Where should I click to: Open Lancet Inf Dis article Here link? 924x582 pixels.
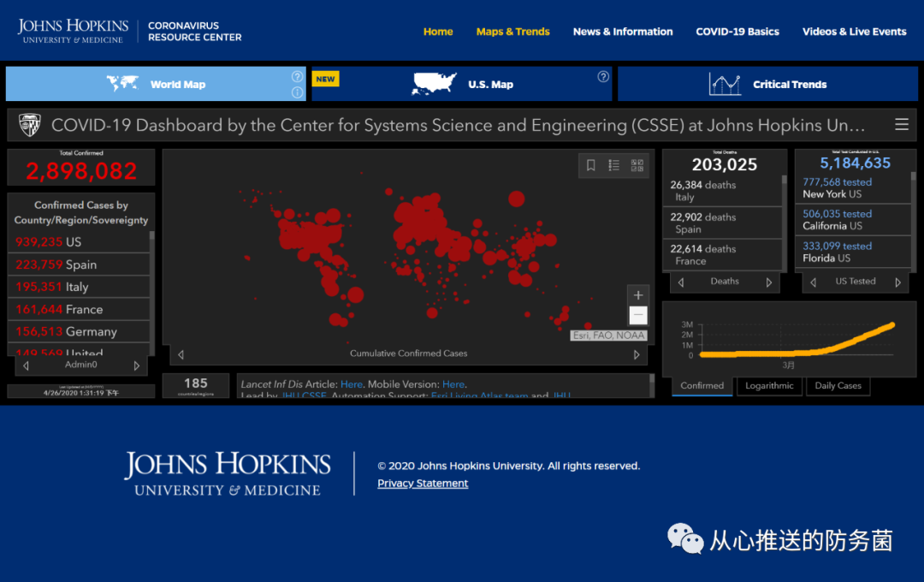click(x=352, y=384)
